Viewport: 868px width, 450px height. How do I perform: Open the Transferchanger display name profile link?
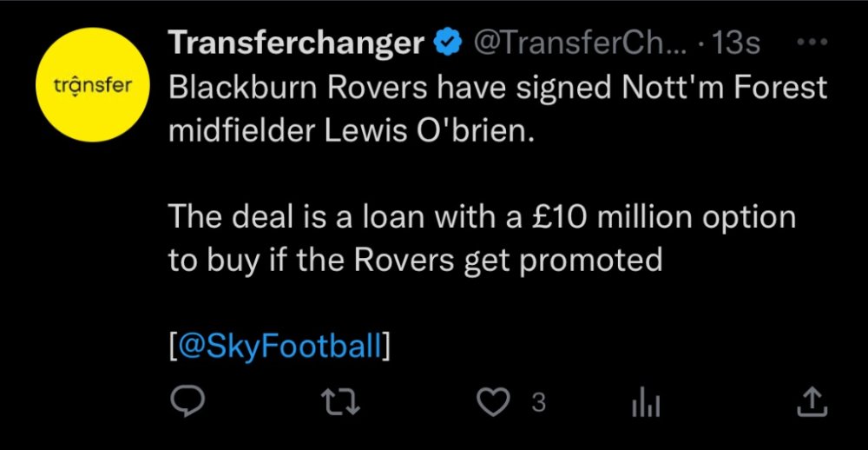295,43
